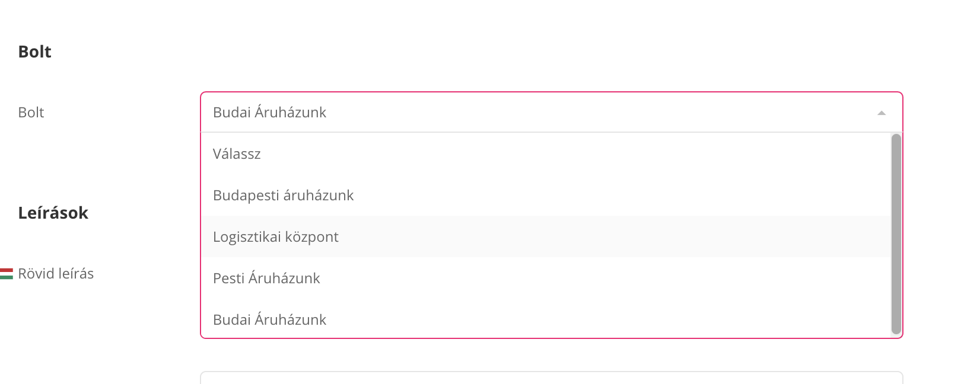The image size is (980, 384).
Task: Click the Rövid leírás field label
Action: point(56,274)
